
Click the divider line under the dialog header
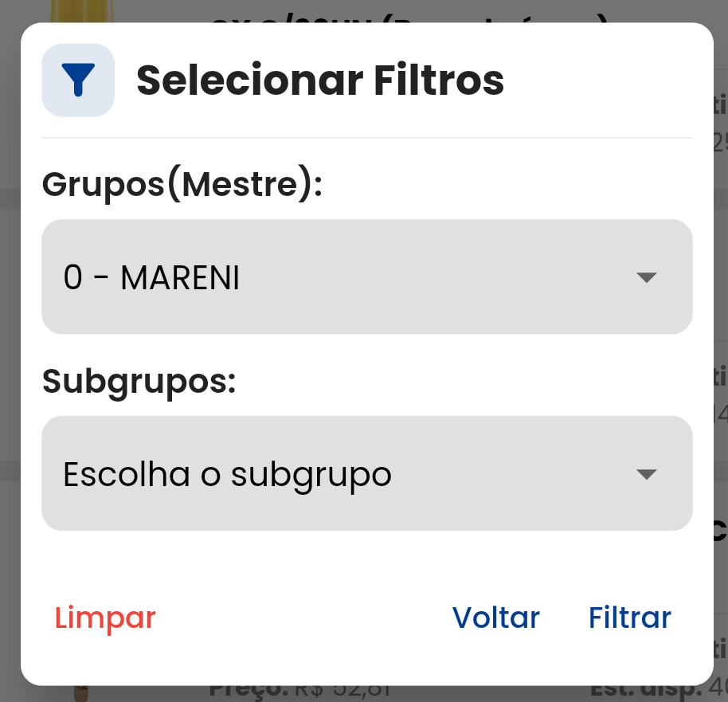pyautogui.click(x=366, y=138)
